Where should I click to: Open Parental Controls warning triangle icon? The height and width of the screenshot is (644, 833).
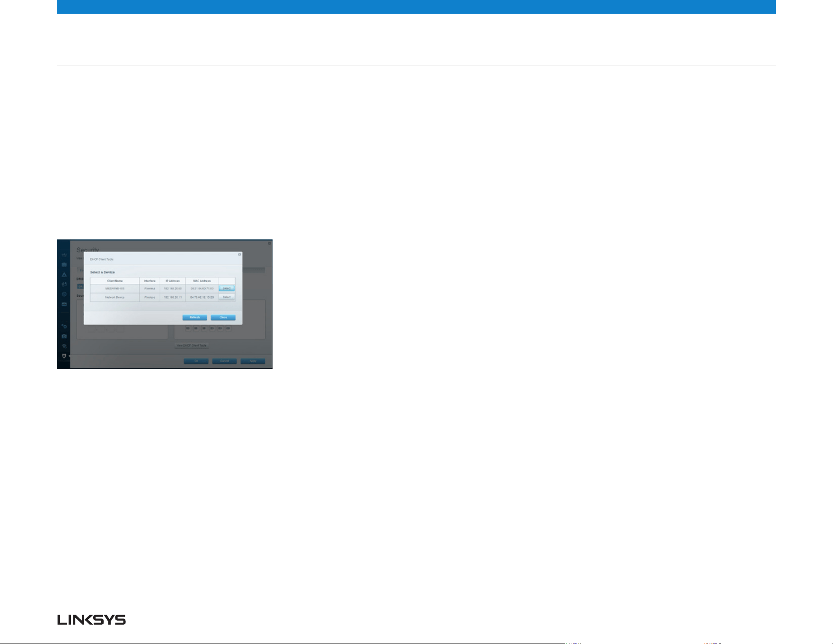click(x=64, y=274)
